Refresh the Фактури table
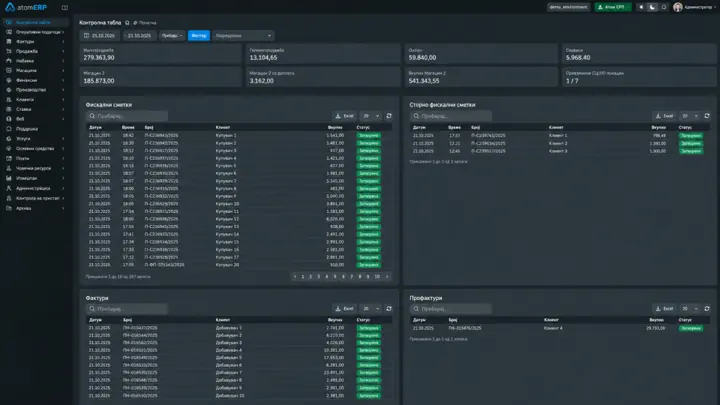Screen dimensions: 720x405 pyautogui.click(x=389, y=309)
